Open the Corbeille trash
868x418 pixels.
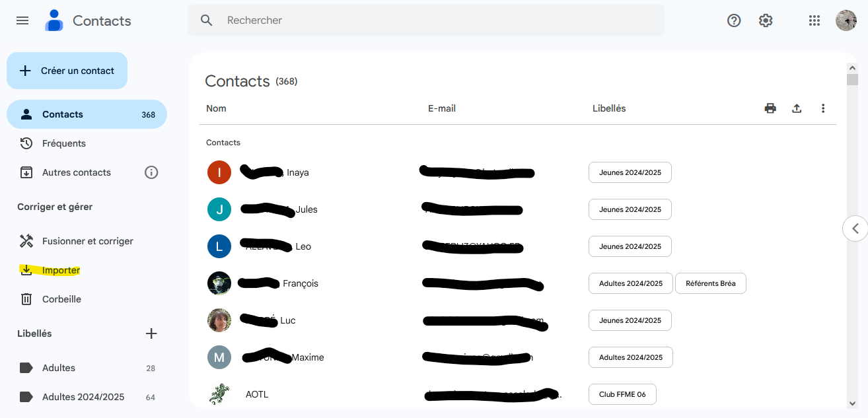click(x=61, y=299)
